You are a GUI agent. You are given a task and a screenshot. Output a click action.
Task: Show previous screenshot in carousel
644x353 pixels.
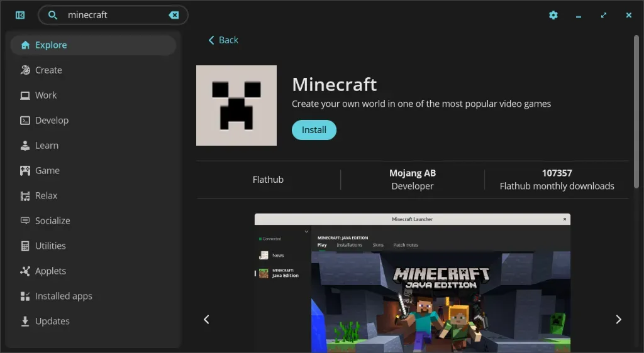206,319
